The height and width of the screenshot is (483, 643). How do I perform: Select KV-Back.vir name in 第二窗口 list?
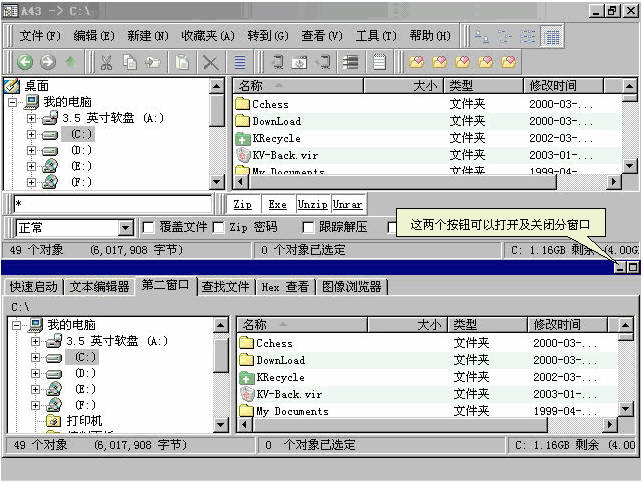click(289, 394)
